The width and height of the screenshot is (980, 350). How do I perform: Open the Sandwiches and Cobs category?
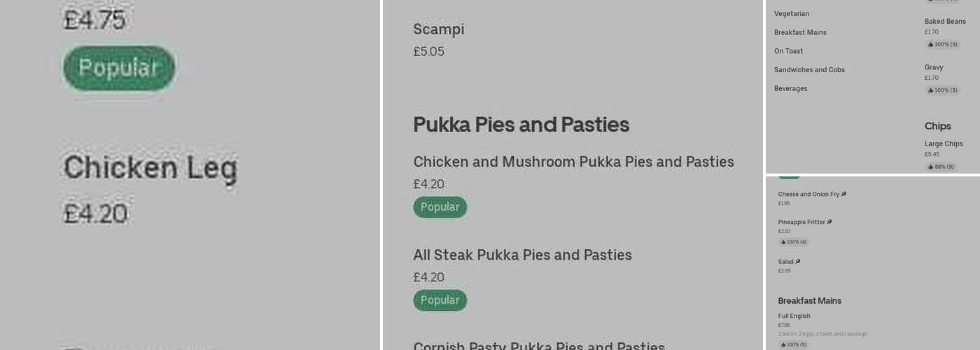[809, 70]
